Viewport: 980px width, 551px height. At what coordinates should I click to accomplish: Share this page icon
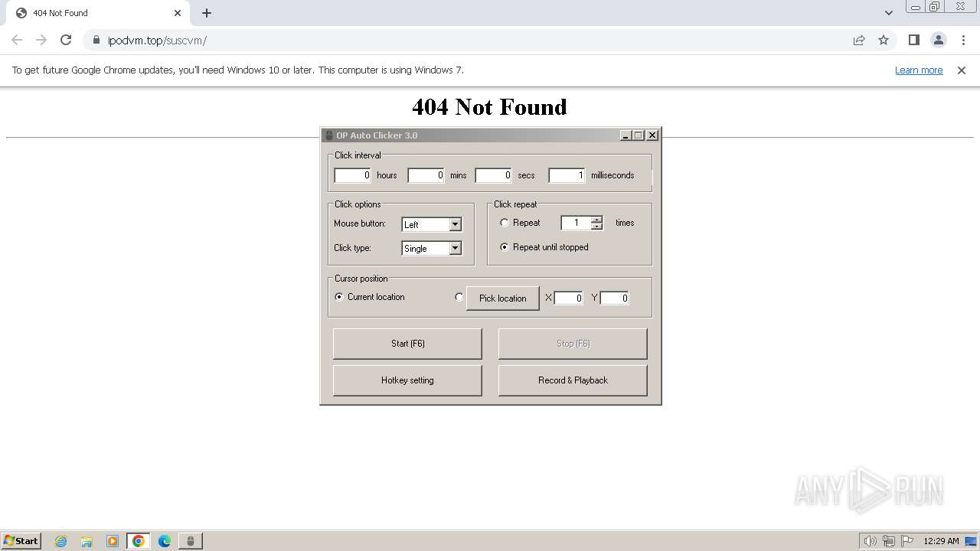[859, 40]
